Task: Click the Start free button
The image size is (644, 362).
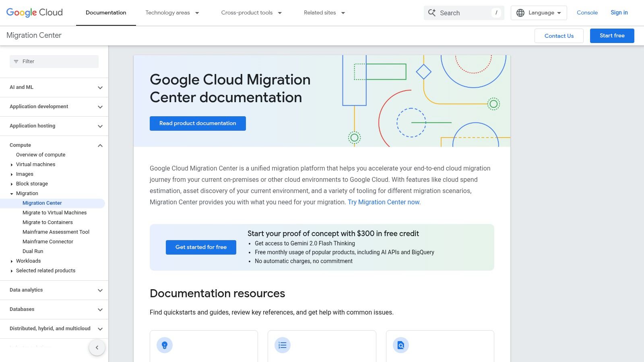Action: [x=612, y=35]
